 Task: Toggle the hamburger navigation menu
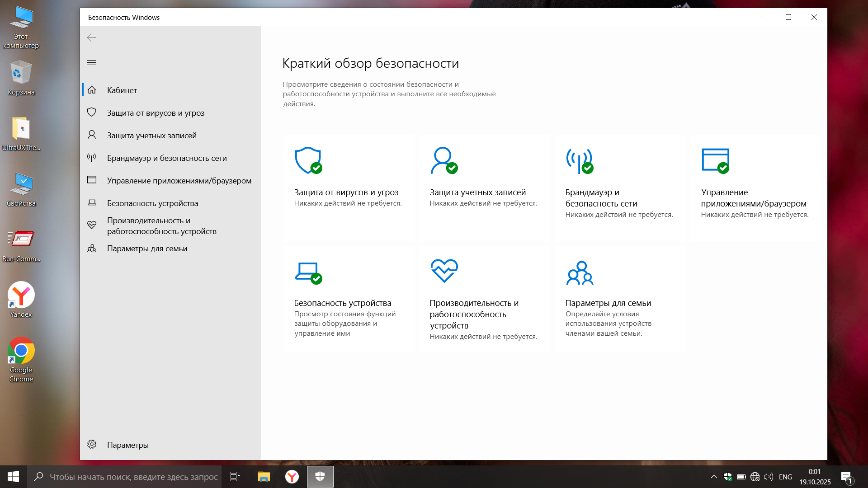coord(91,62)
